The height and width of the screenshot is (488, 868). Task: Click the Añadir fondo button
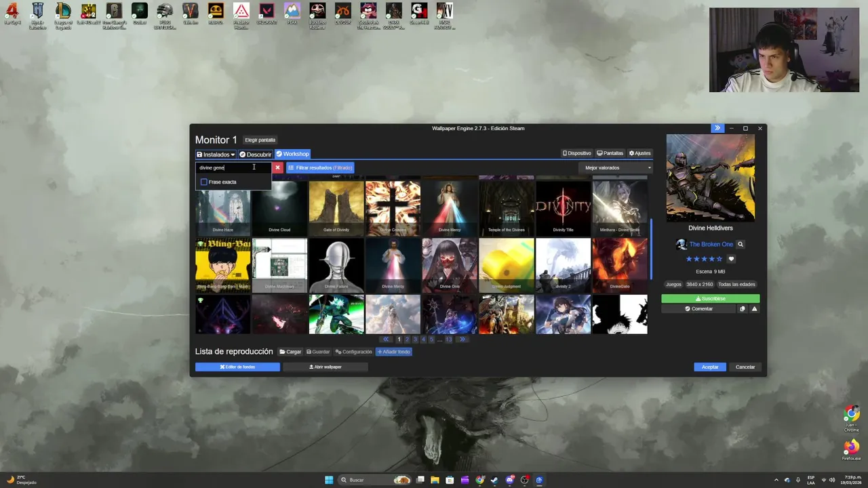coord(393,352)
